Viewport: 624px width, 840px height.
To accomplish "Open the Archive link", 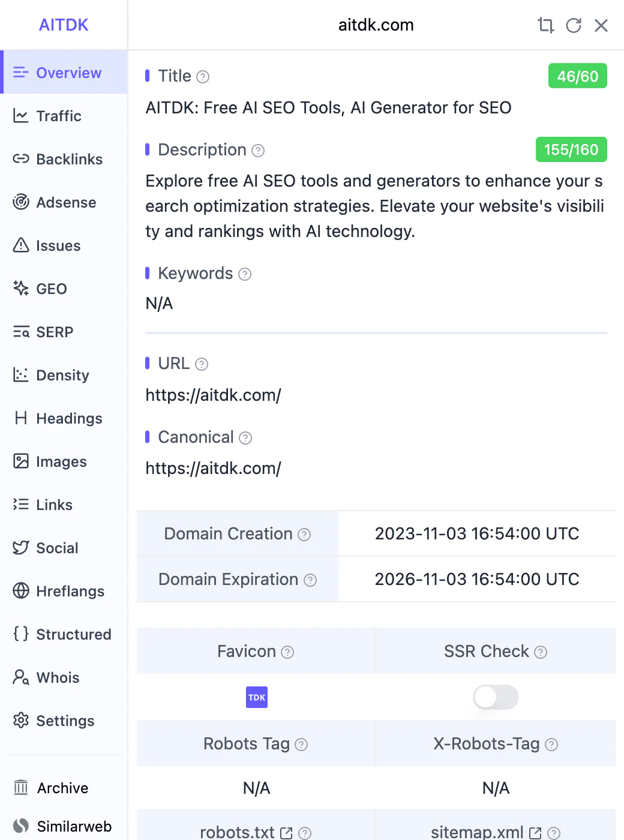I will [x=64, y=788].
